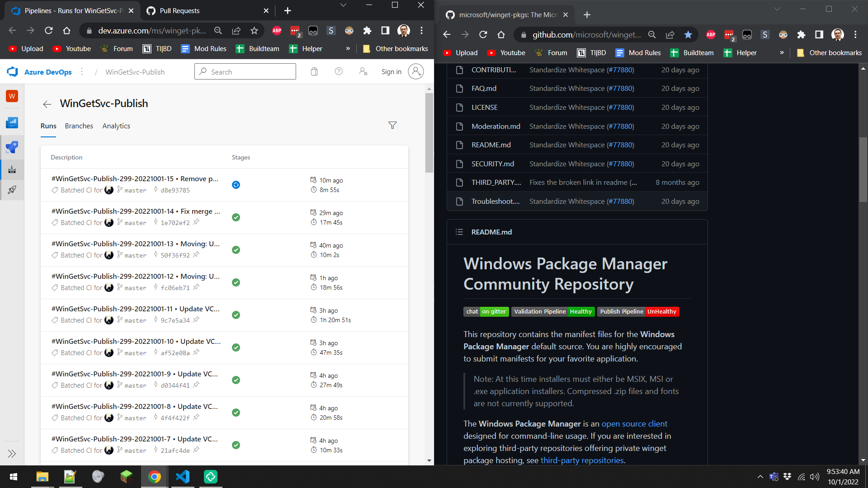Open the WinGetSvc-Publish breadcrumb link
The width and height of the screenshot is (868, 488).
[x=135, y=72]
